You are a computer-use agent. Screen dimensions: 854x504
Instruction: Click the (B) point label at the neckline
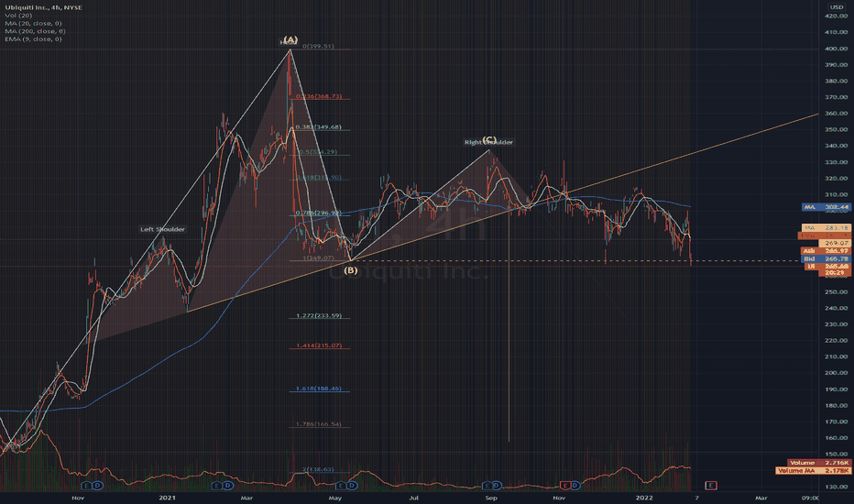tap(351, 269)
